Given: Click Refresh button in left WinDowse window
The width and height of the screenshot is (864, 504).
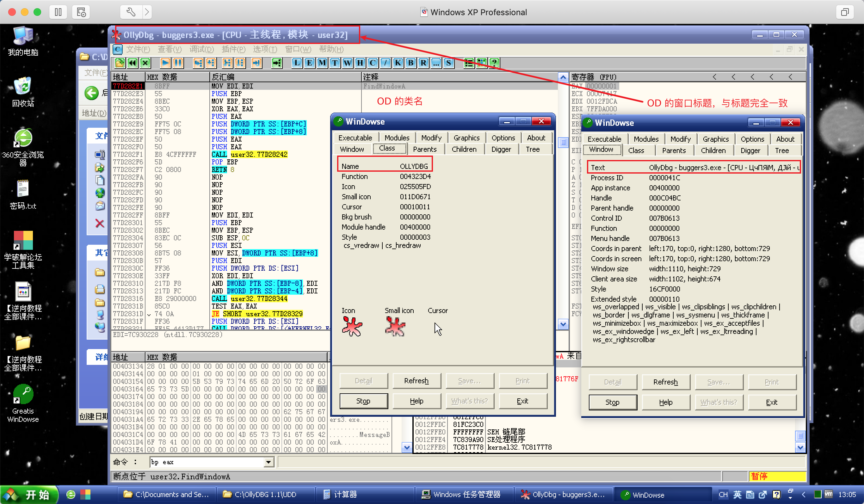Looking at the screenshot, I should 416,381.
